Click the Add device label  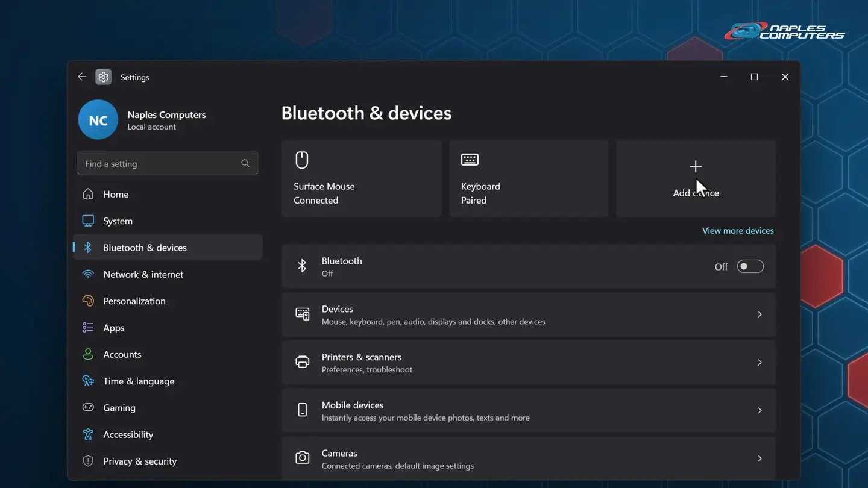click(696, 193)
